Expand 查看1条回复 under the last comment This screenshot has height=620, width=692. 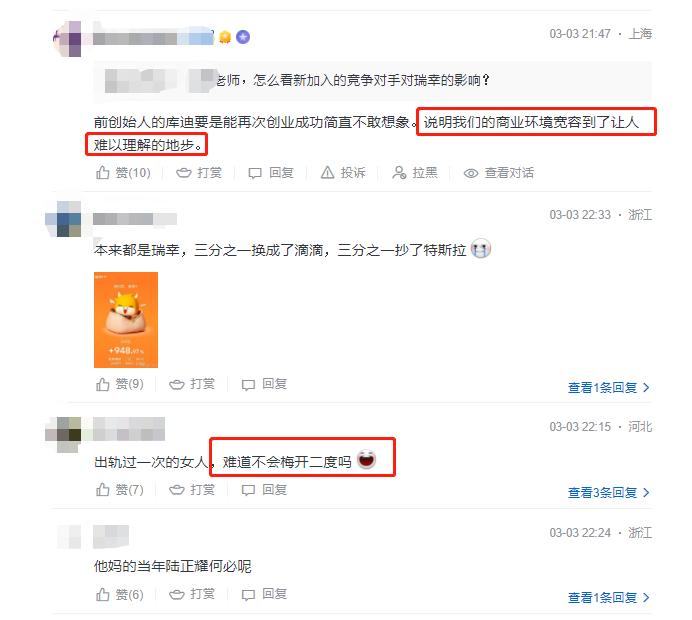[x=609, y=597]
